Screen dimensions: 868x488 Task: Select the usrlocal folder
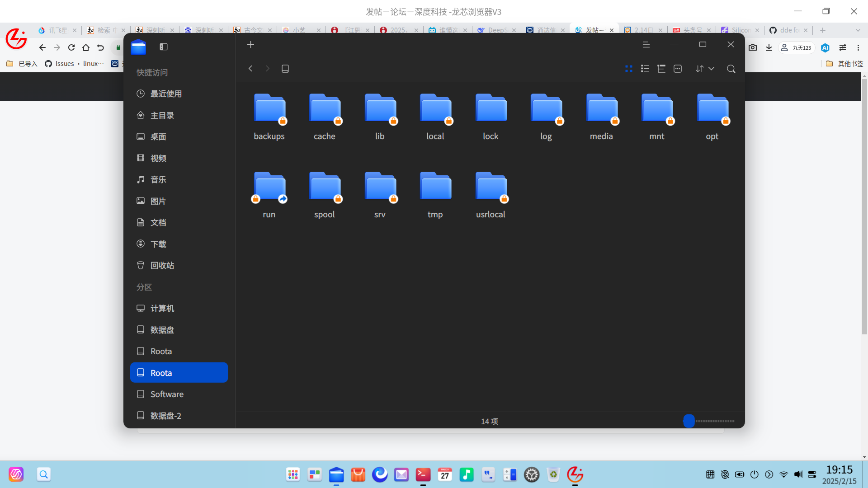click(491, 195)
